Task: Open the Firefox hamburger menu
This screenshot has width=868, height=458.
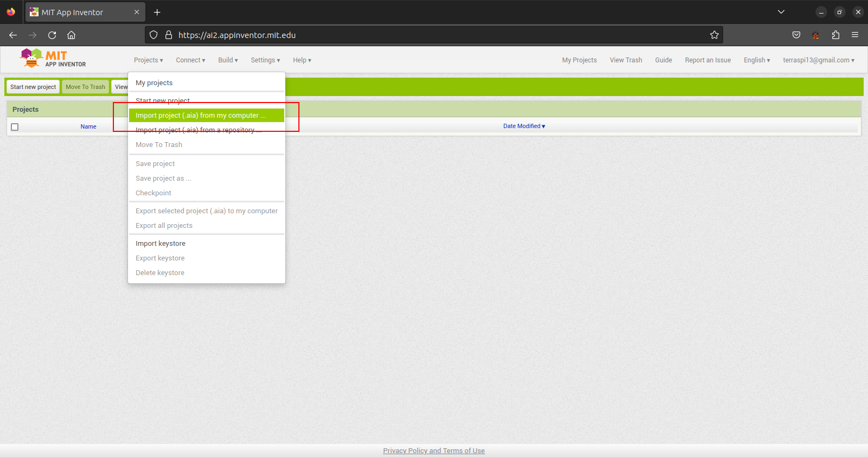Action: click(855, 35)
